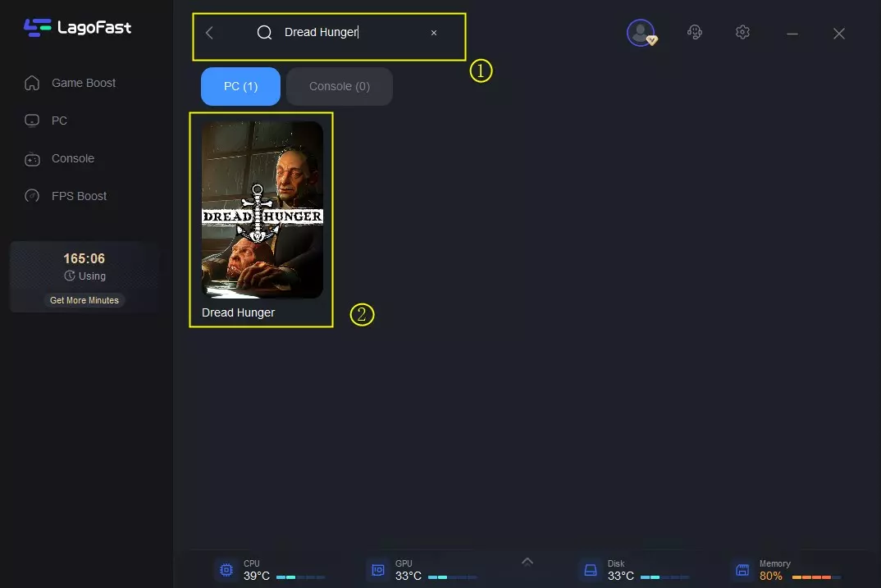Click the CPU usage bar
881x588 pixels.
click(300, 577)
